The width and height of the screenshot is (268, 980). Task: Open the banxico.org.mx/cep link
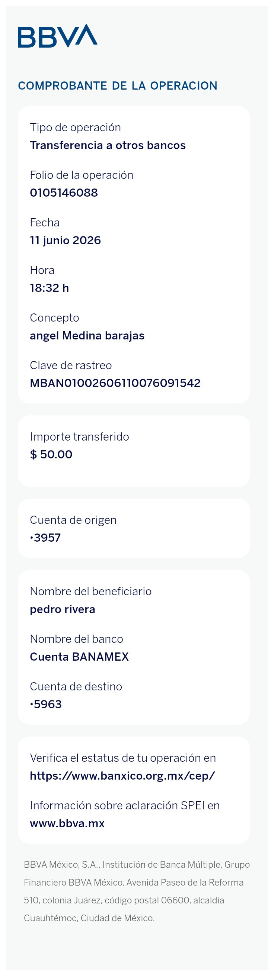click(122, 775)
